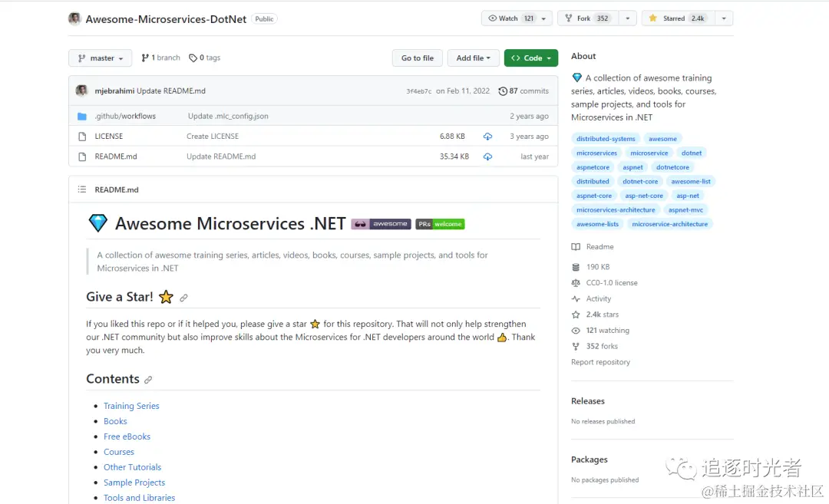Click the blue diamond icon in README title
Image resolution: width=829 pixels, height=504 pixels.
coord(97,223)
